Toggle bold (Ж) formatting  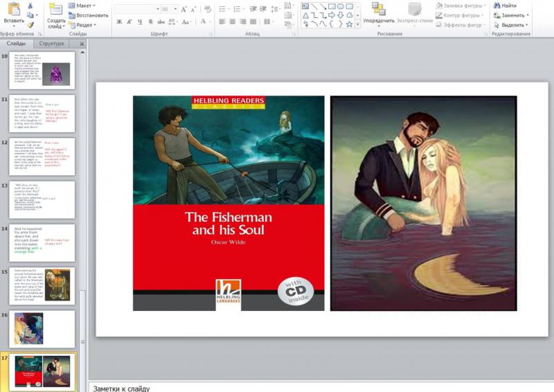pyautogui.click(x=119, y=22)
